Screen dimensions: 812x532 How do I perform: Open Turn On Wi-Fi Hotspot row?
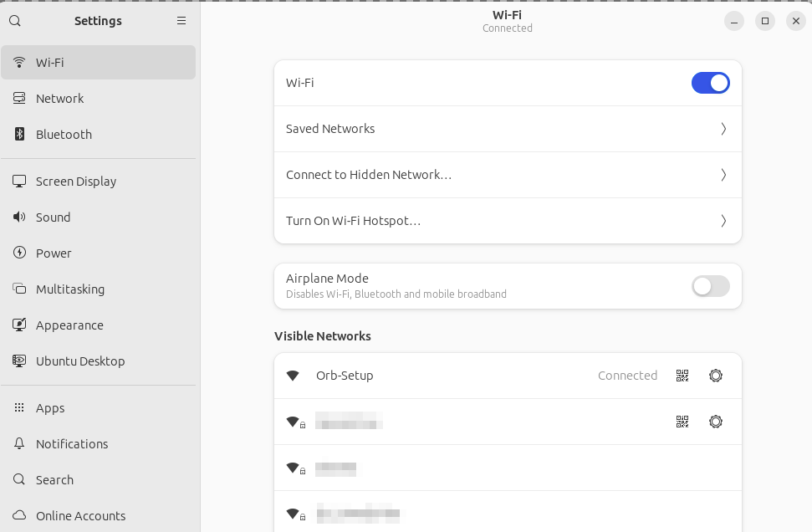(x=508, y=221)
